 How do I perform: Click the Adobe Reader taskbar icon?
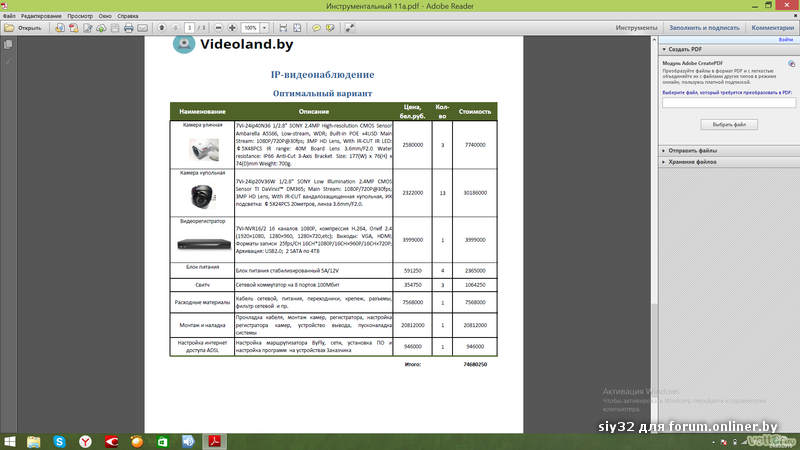pos(214,441)
